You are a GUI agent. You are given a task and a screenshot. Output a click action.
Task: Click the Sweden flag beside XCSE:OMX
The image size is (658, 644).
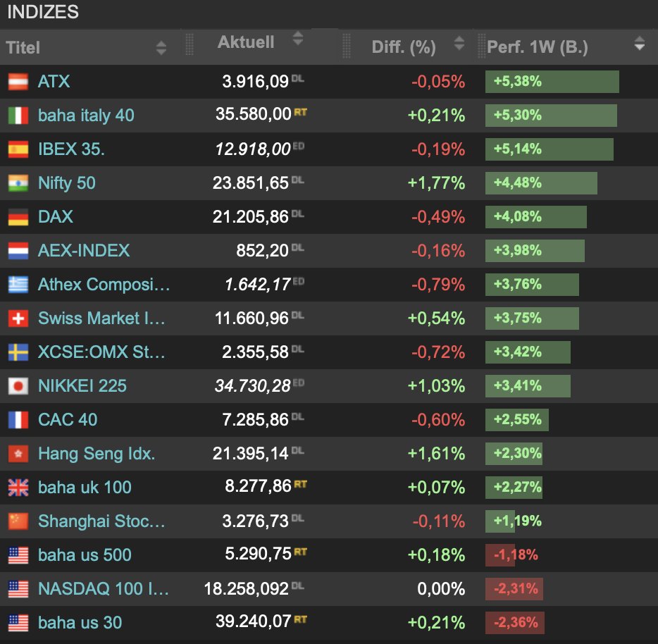coord(18,352)
